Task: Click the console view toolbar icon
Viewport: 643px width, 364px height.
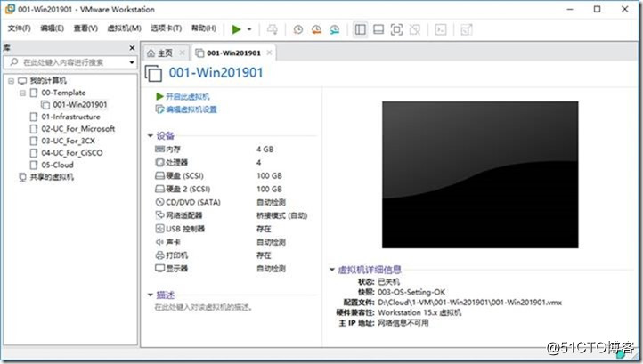Action: (x=441, y=29)
